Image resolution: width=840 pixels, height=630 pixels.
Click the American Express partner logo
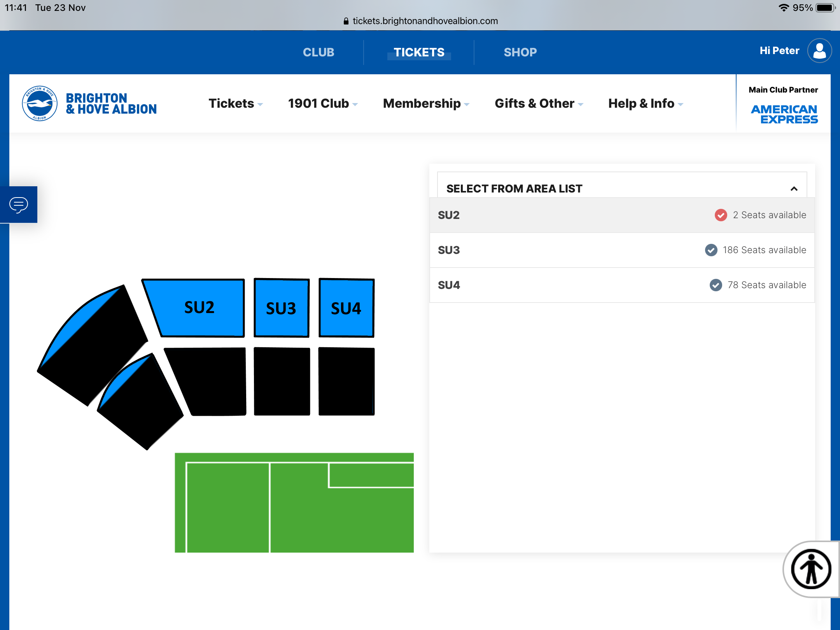coord(784,114)
